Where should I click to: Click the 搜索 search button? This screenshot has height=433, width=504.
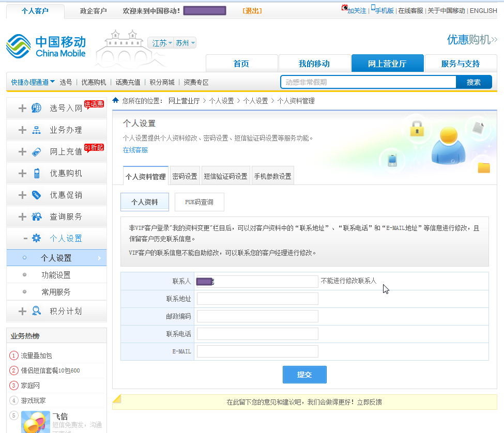(474, 82)
